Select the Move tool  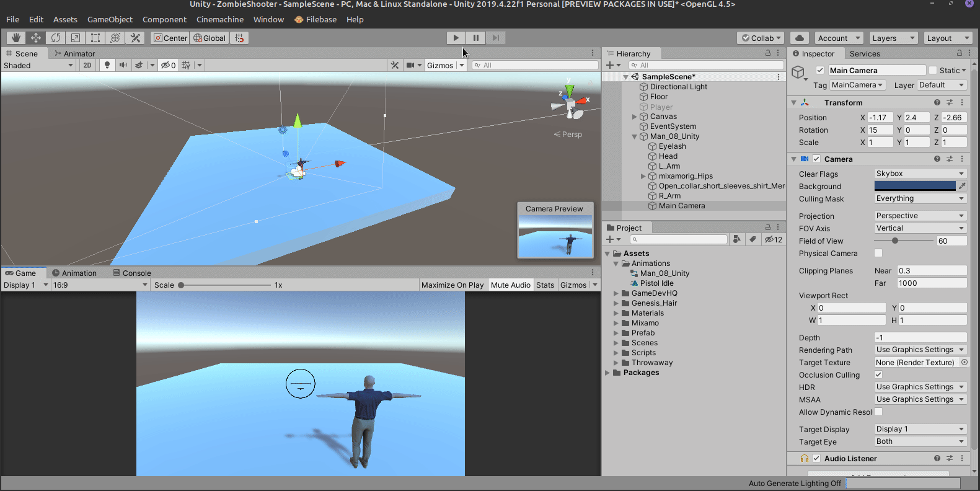coord(36,38)
